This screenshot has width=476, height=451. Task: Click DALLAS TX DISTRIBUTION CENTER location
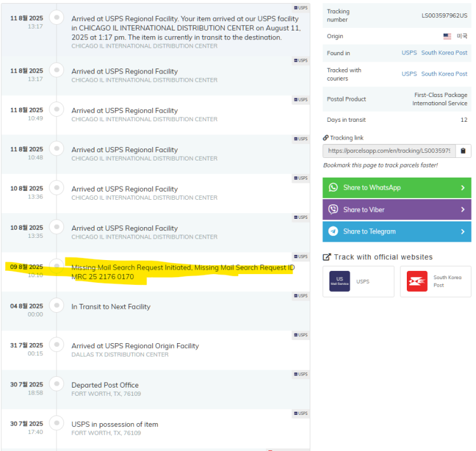120,355
